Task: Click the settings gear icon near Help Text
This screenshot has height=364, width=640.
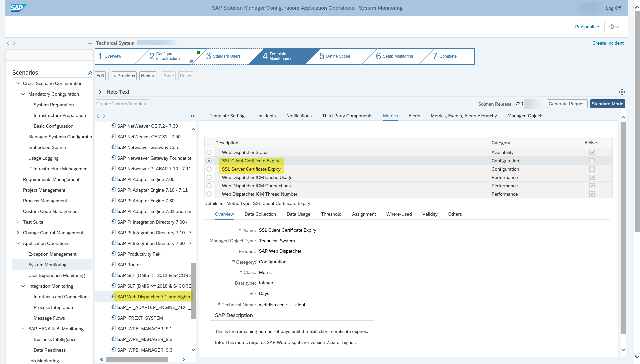Action: [622, 92]
